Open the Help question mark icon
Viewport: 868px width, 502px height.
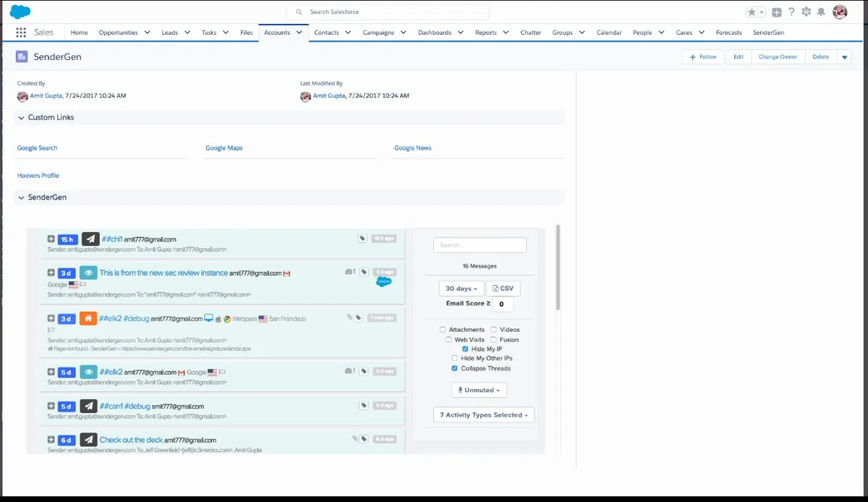(791, 12)
